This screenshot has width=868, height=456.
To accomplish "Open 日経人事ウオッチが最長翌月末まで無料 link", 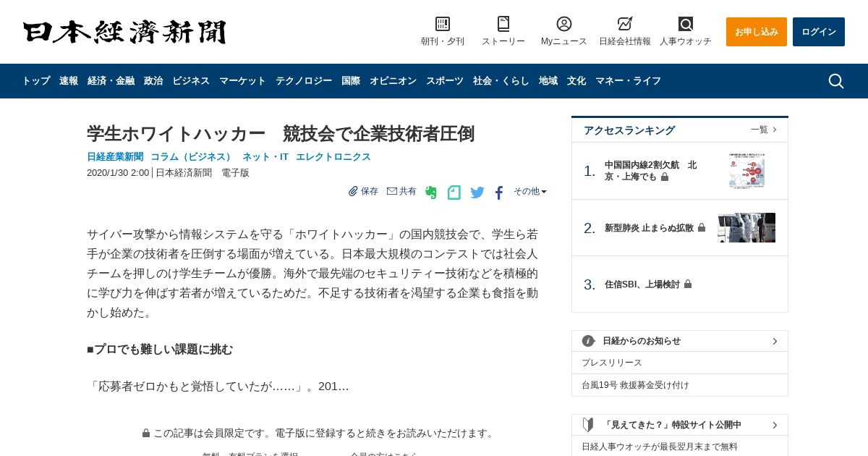I will [x=660, y=447].
